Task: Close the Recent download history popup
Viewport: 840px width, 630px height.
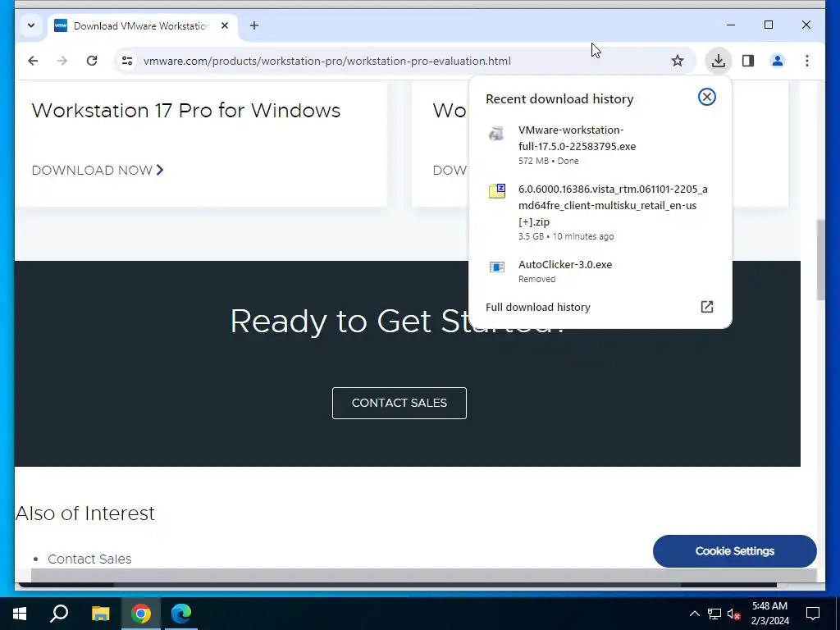Action: 706,97
